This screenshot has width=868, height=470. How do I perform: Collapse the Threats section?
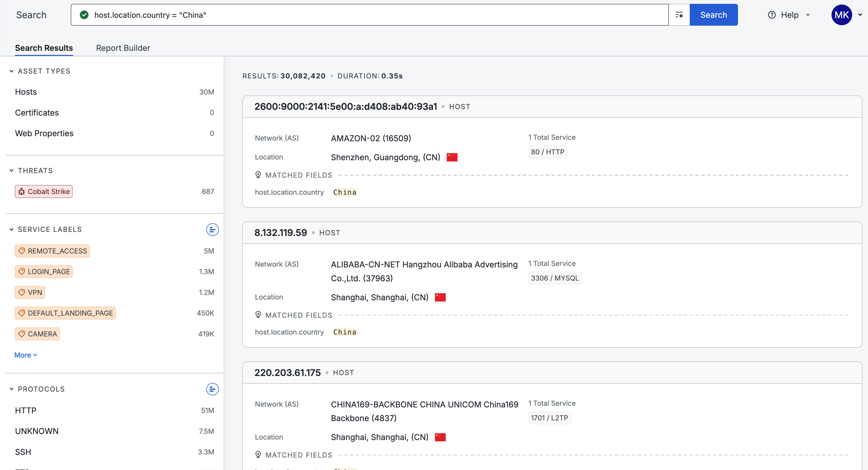click(x=12, y=171)
